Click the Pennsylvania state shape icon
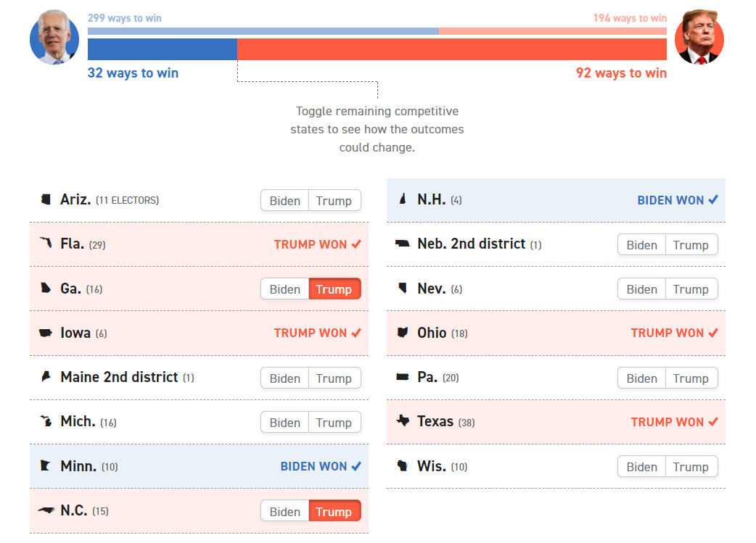This screenshot has width=756, height=543. pyautogui.click(x=403, y=377)
